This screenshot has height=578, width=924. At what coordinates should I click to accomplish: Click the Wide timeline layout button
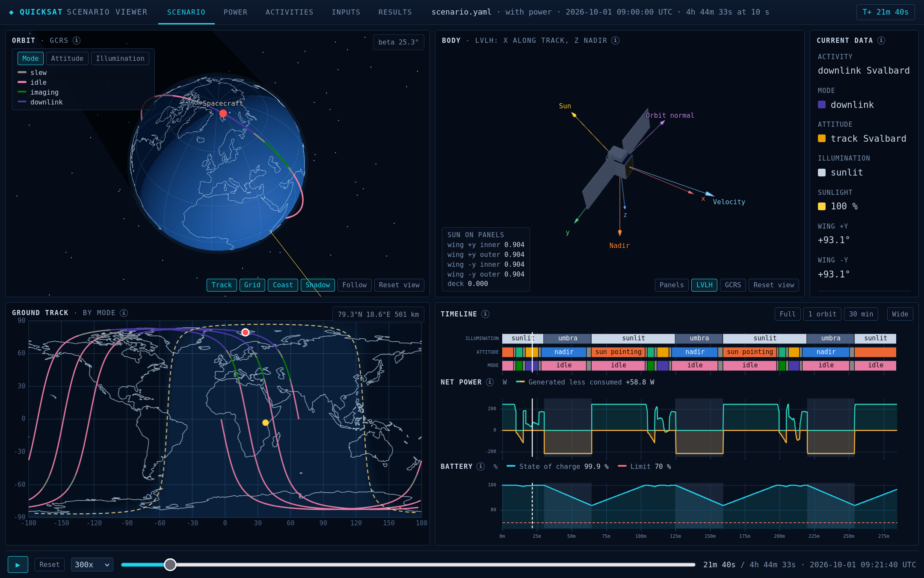pos(900,314)
